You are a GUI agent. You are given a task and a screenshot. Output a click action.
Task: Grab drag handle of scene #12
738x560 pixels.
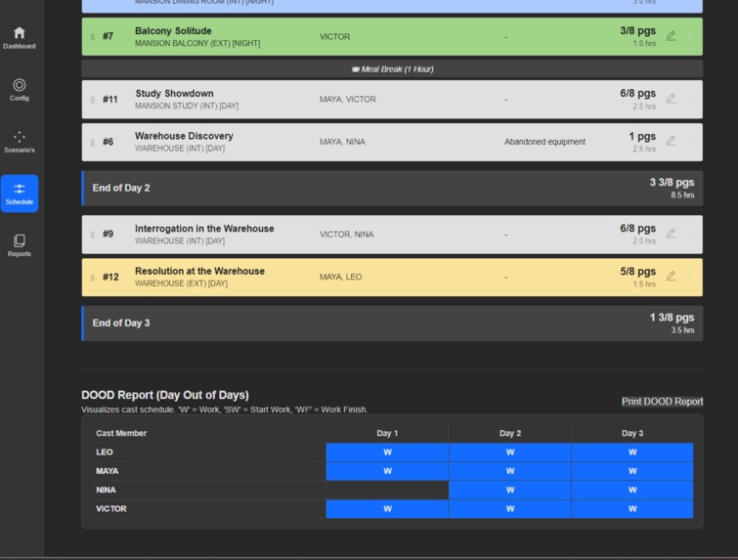point(93,278)
